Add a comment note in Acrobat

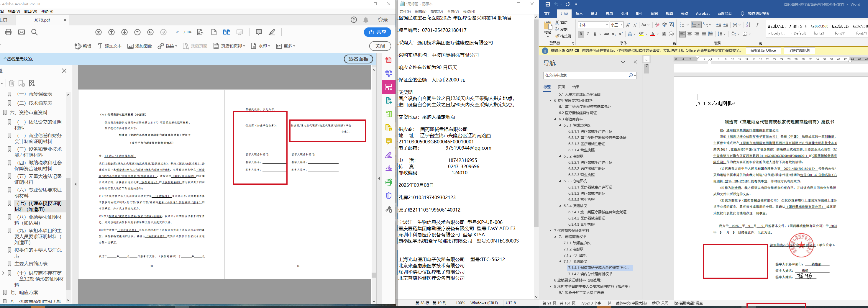click(x=259, y=32)
